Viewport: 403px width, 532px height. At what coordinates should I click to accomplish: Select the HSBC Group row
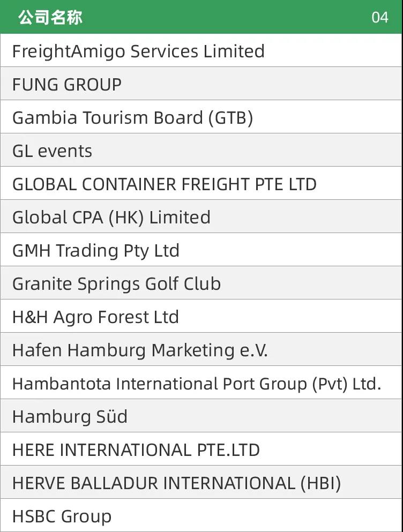[x=202, y=516]
